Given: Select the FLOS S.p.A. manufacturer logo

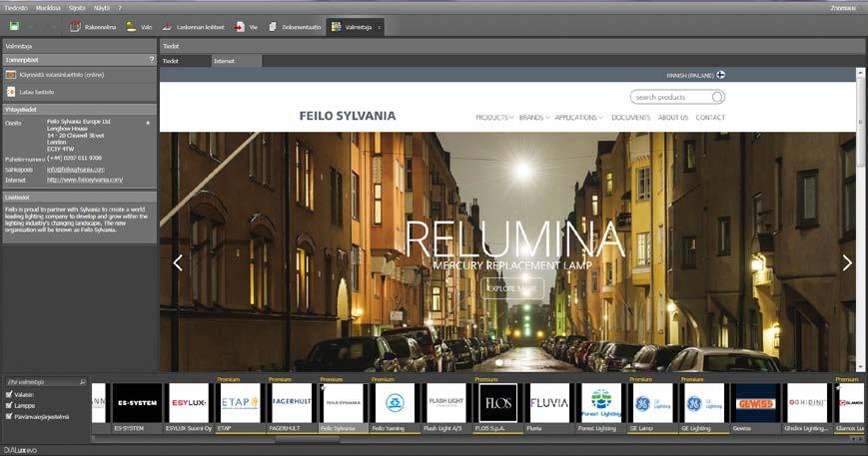Looking at the screenshot, I should (497, 403).
